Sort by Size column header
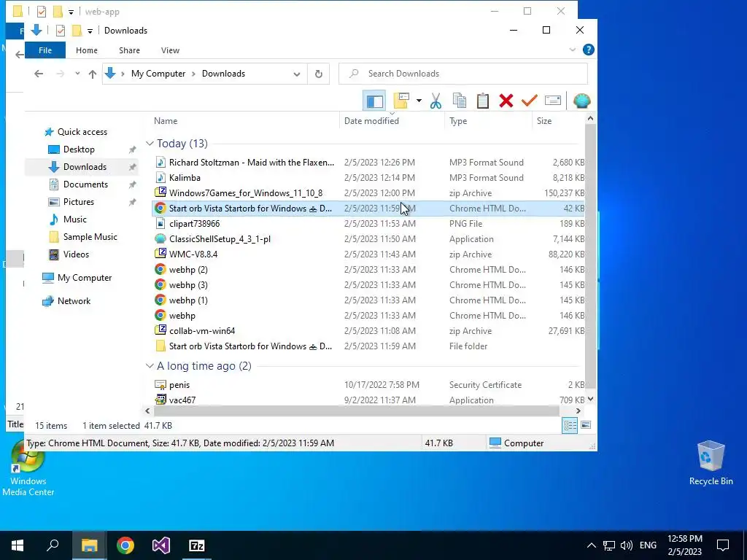Image resolution: width=747 pixels, height=560 pixels. coord(558,121)
